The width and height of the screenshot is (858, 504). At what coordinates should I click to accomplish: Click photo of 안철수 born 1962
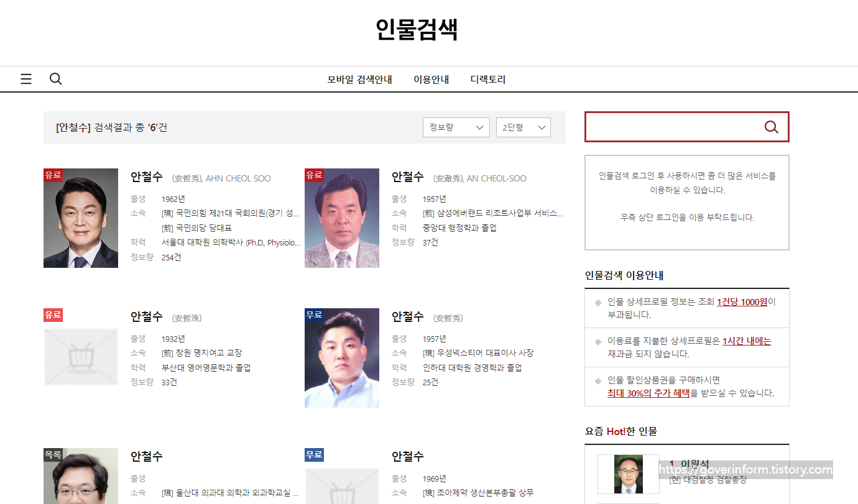[81, 218]
